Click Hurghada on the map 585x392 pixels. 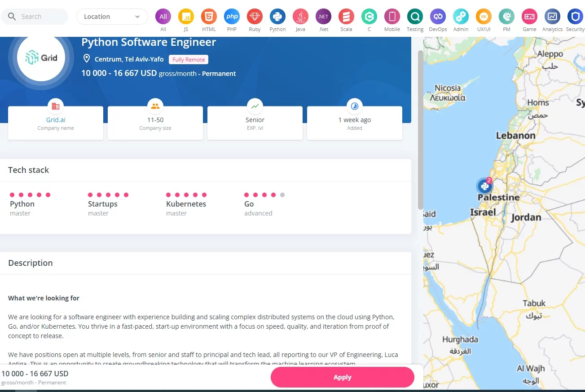(x=460, y=339)
